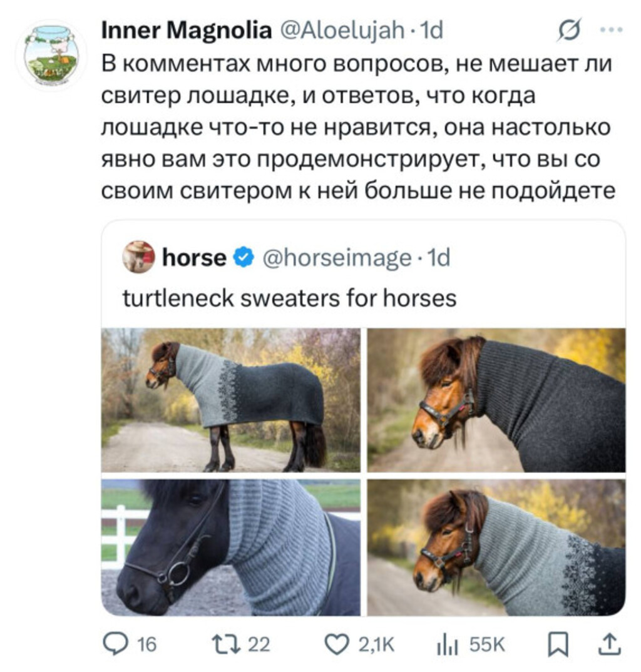Share tweet using upload arrow icon
Screen dimensions: 641x672
610,644
